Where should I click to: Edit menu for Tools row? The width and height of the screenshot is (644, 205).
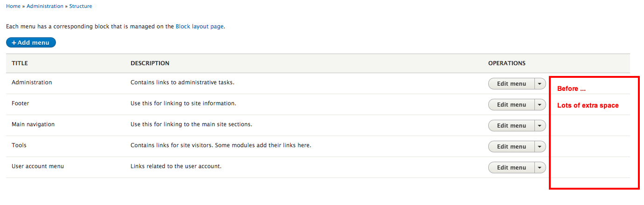(511, 147)
